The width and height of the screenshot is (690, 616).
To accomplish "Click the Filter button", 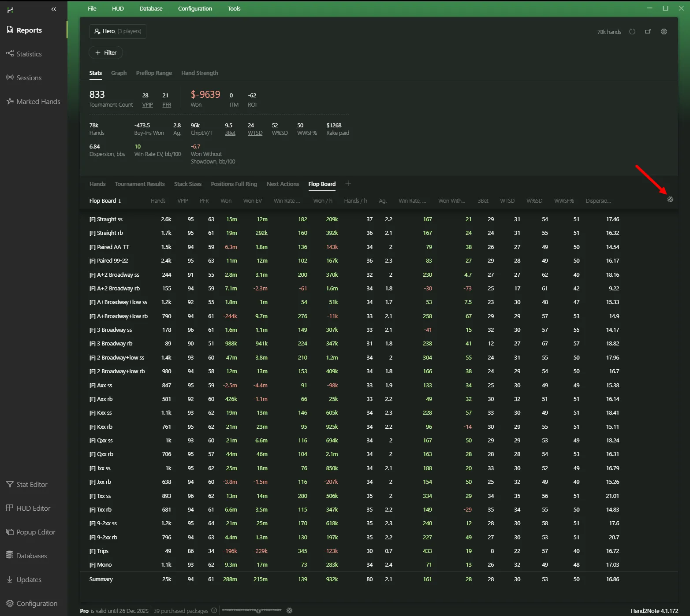I will (x=106, y=53).
